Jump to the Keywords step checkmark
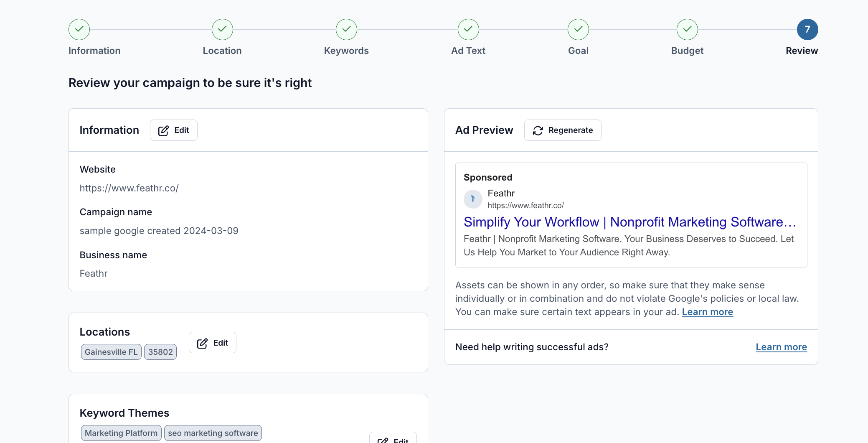 tap(346, 29)
